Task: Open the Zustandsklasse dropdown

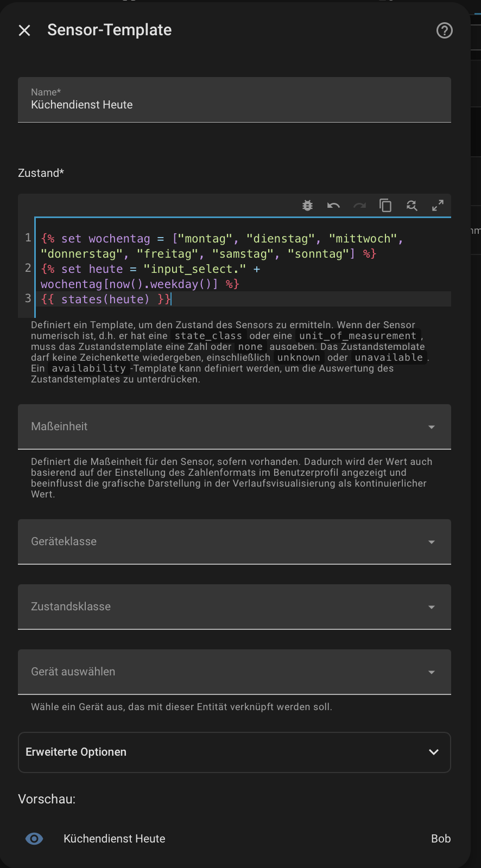Action: (235, 607)
